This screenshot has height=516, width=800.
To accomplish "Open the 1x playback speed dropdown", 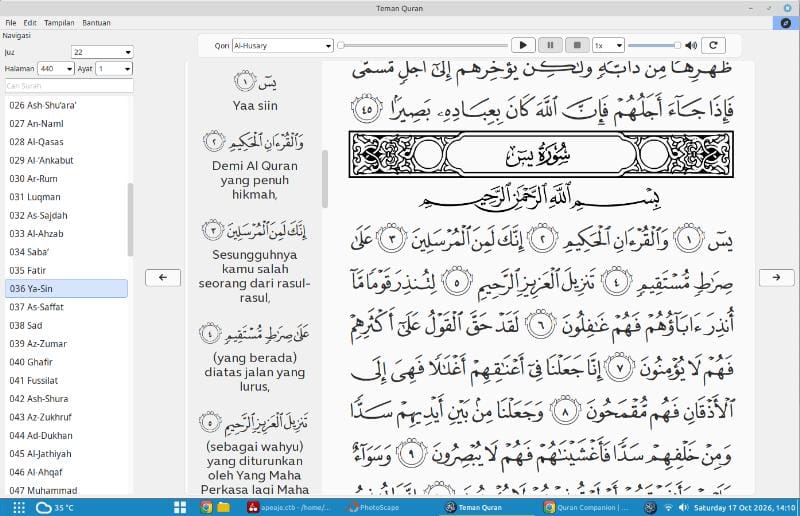I will 608,45.
